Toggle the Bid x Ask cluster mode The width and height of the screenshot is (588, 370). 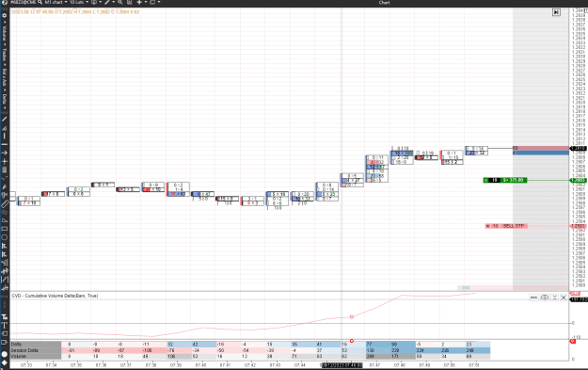click(x=5, y=77)
